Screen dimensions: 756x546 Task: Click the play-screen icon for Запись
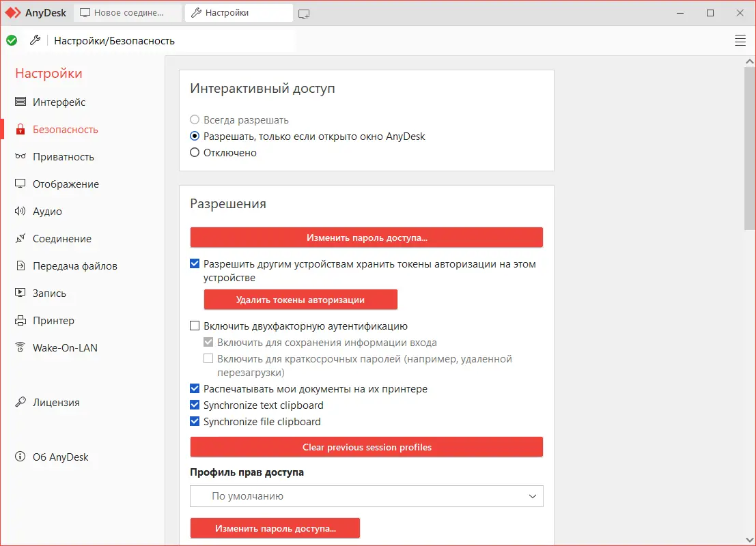click(x=20, y=293)
